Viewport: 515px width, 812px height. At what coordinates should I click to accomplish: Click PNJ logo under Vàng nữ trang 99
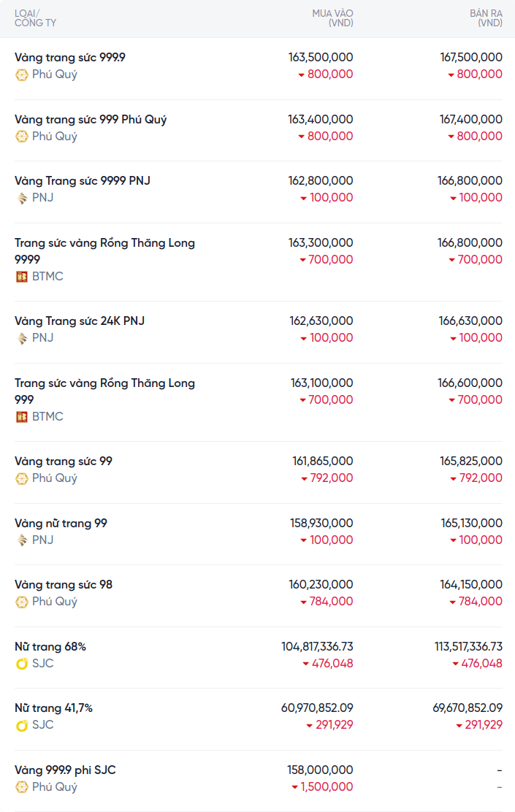[x=22, y=540]
